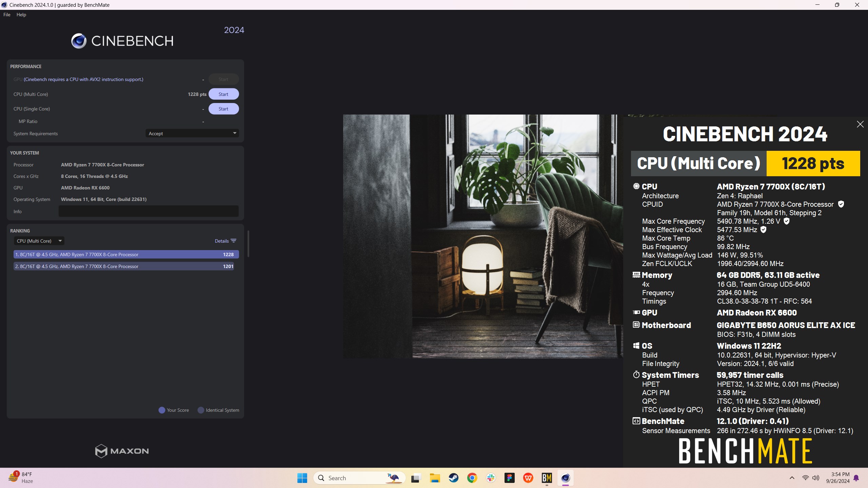The image size is (868, 488).
Task: Start the CPU (Multi Core) benchmark
Action: 223,94
